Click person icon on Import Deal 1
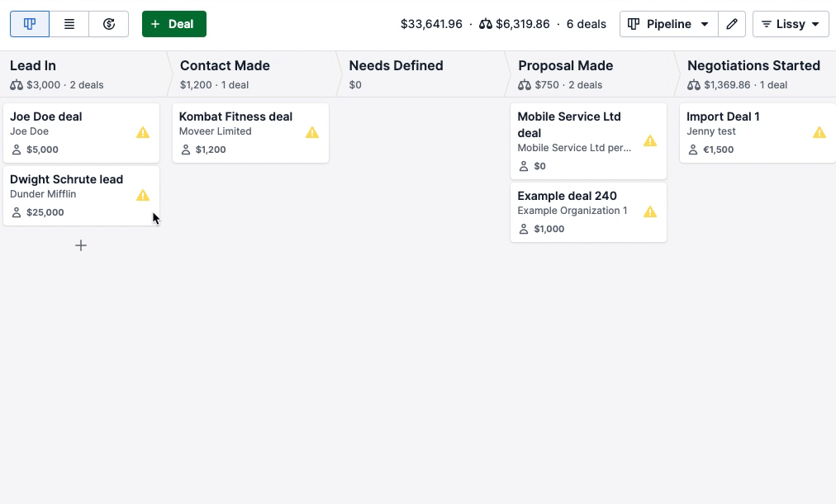Image resolution: width=836 pixels, height=504 pixels. click(692, 150)
